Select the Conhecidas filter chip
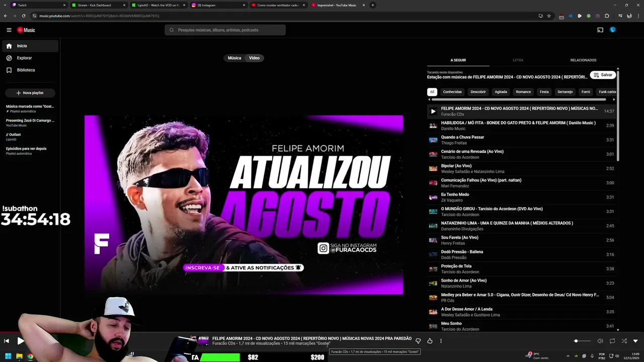644x362 pixels. coord(452,92)
